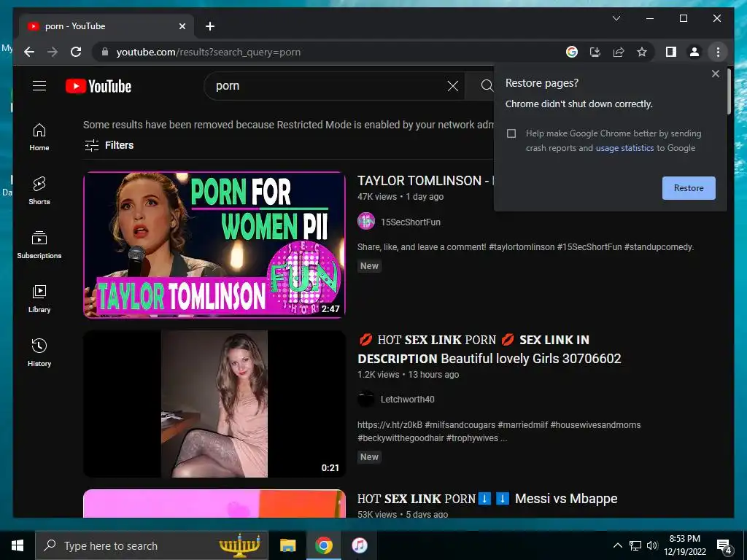Bookmark this page with the star icon
The height and width of the screenshot is (560, 747).
(642, 52)
